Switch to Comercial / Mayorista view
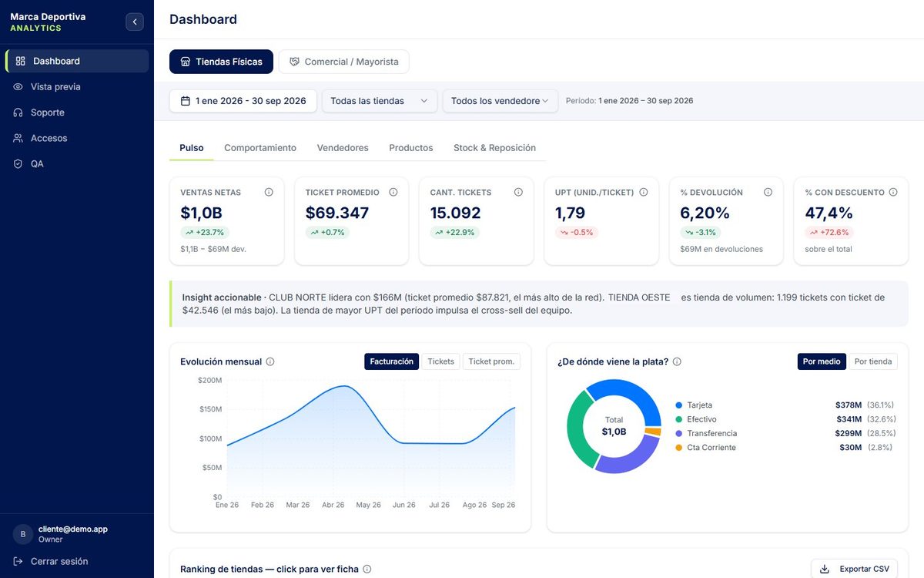The height and width of the screenshot is (578, 924). (x=343, y=62)
